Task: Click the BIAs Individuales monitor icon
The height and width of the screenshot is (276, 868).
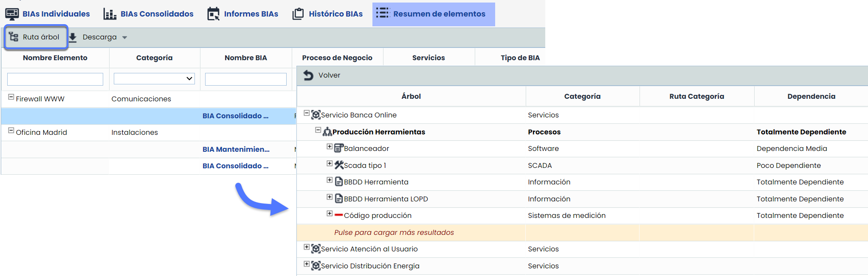Action: tap(12, 14)
